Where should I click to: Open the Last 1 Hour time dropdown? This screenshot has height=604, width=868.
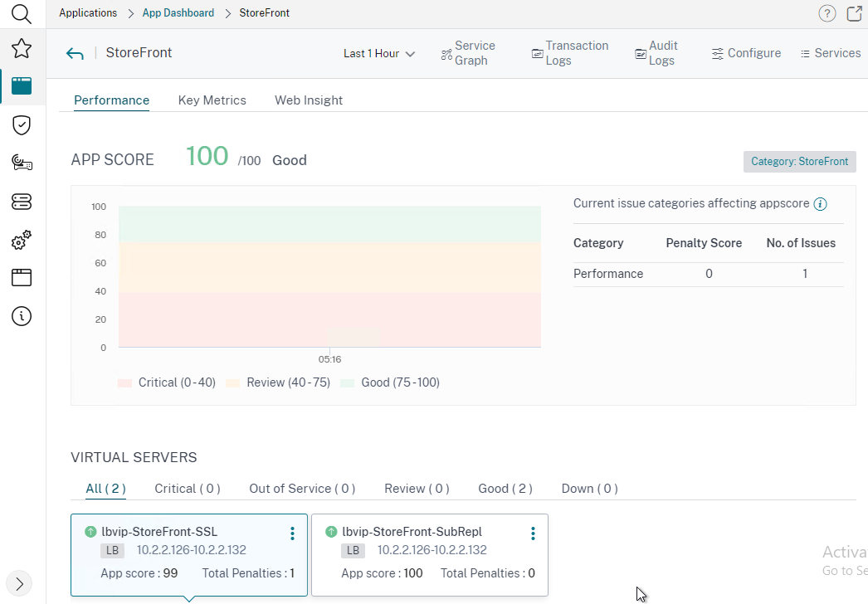tap(379, 54)
